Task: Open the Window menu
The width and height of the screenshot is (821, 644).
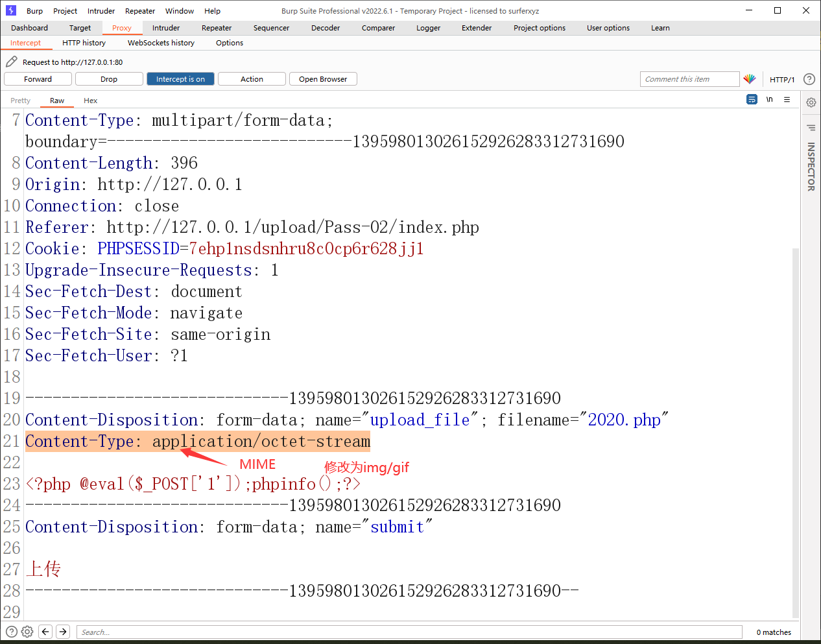Action: 180,11
